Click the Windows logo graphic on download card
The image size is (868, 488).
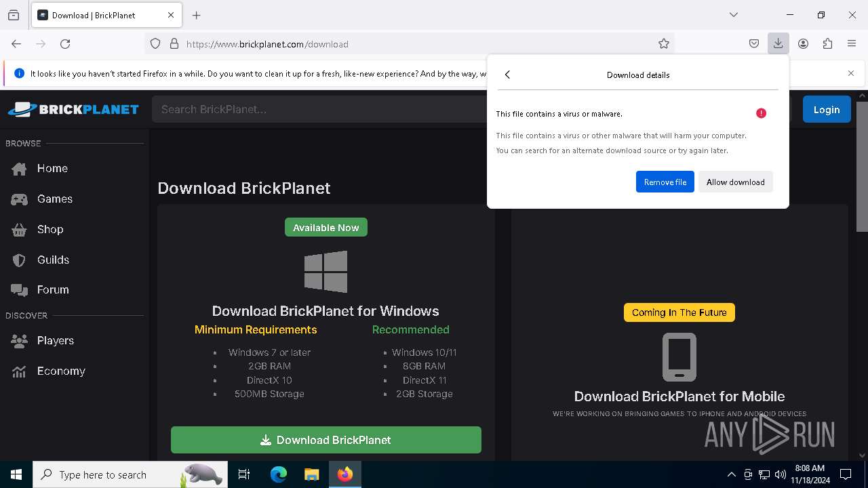pyautogui.click(x=325, y=271)
